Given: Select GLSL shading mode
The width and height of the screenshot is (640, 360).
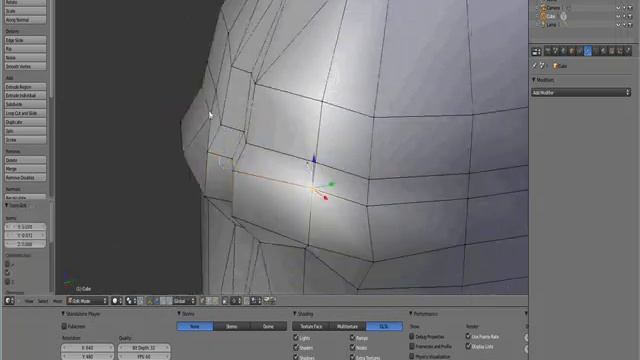Looking at the screenshot, I should 384,327.
